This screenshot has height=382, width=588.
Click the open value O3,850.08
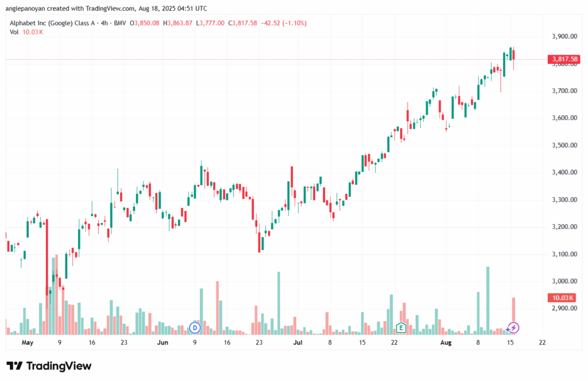[144, 24]
